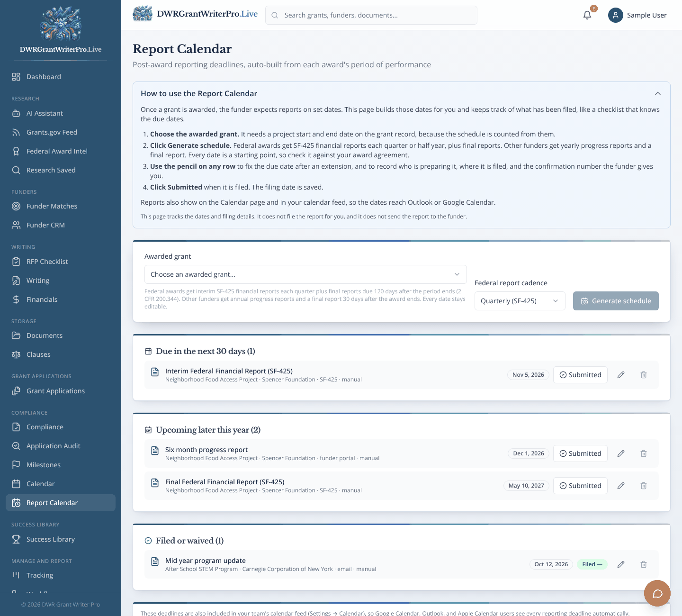Screen dimensions: 682x616
Task: Open the Federal report cadence dropdown
Action: click(520, 301)
